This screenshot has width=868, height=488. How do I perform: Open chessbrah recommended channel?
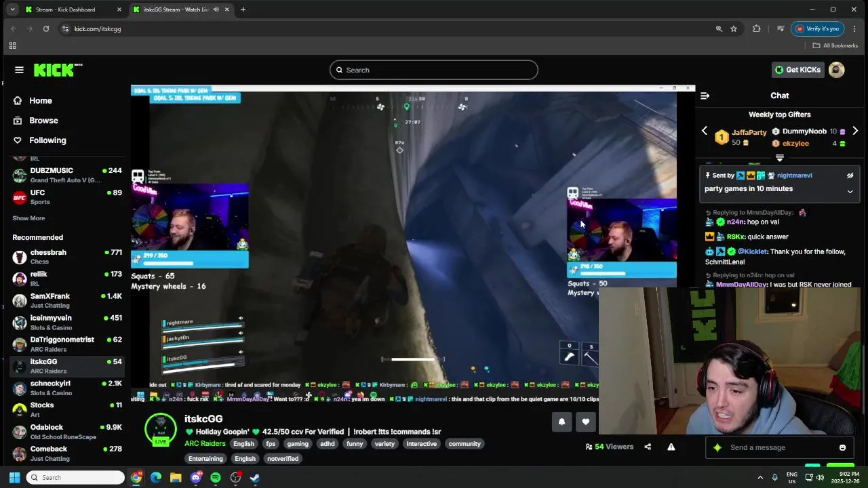[66, 256]
